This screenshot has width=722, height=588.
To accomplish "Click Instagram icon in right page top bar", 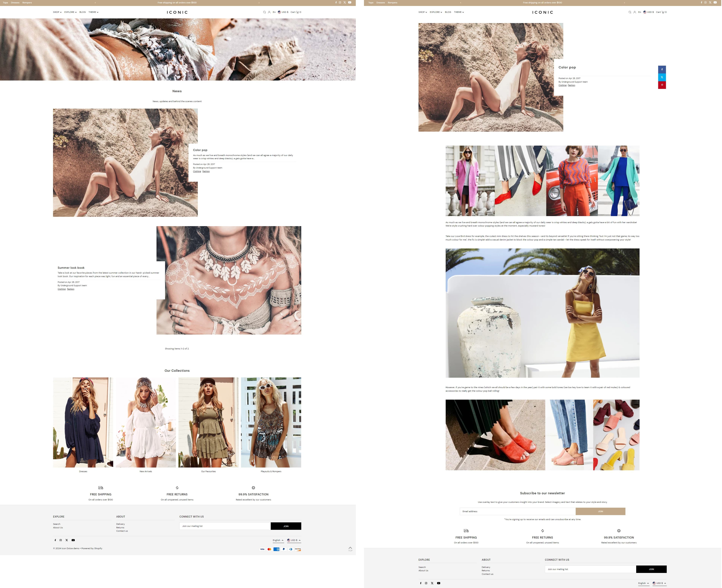I will [705, 2].
